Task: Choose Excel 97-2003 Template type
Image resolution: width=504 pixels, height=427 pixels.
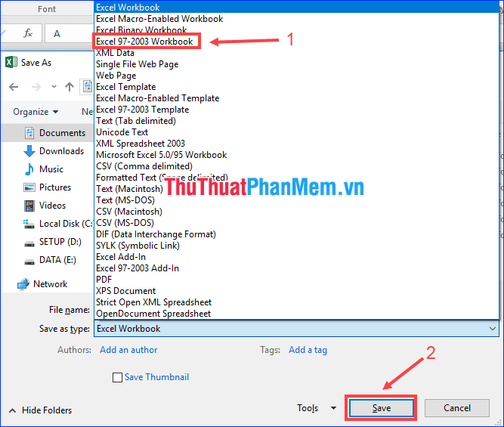Action: pos(296,110)
